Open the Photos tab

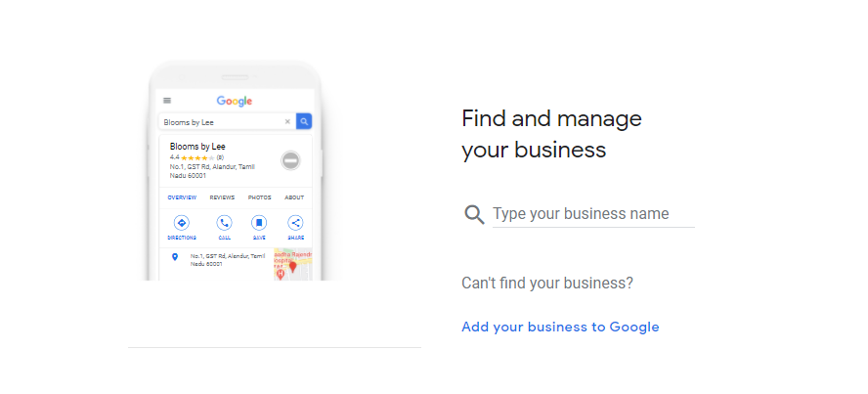pos(260,197)
